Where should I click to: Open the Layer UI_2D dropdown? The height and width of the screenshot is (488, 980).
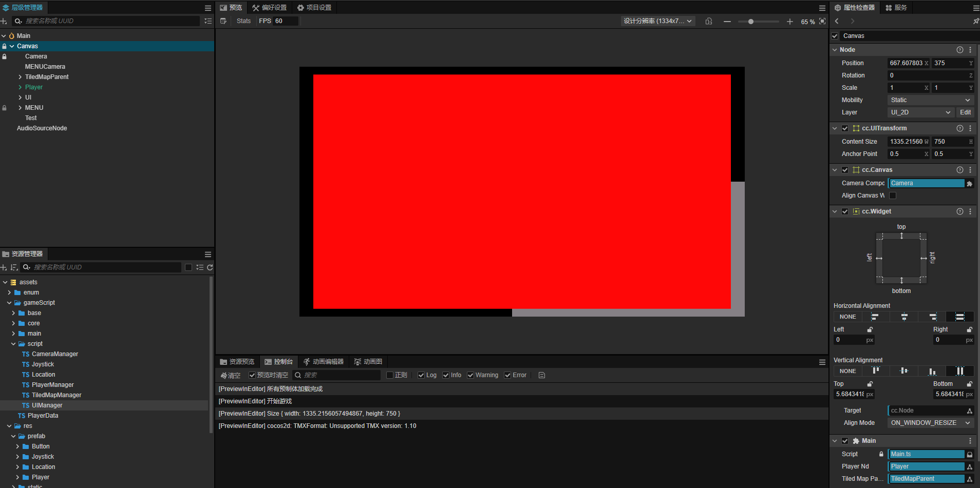921,112
